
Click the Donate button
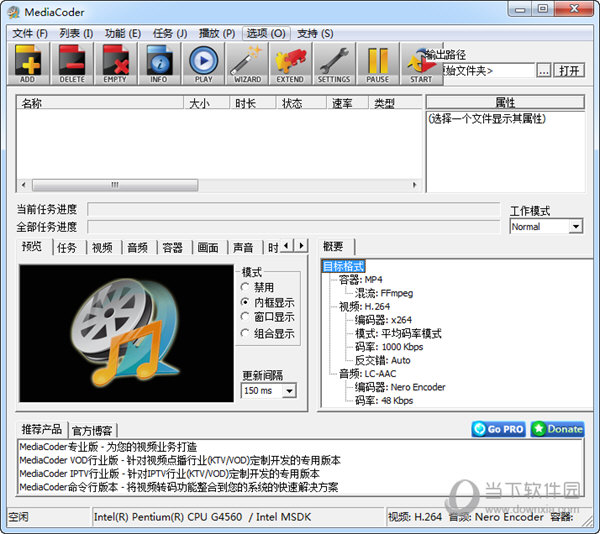pos(558,429)
